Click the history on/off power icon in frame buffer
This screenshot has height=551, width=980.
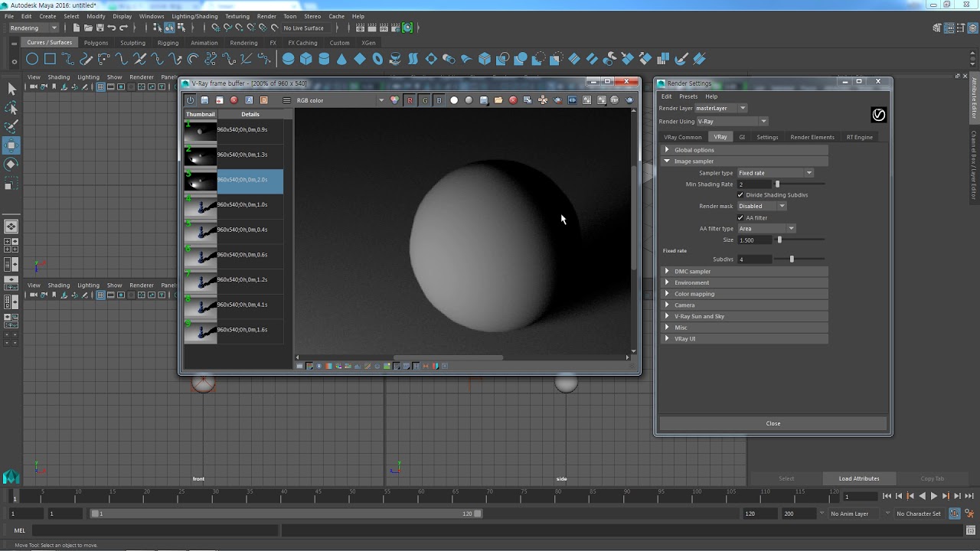pos(190,100)
